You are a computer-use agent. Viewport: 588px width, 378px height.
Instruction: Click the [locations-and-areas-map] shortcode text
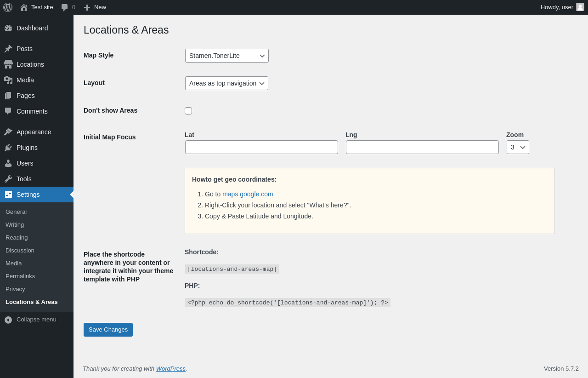[x=232, y=269]
